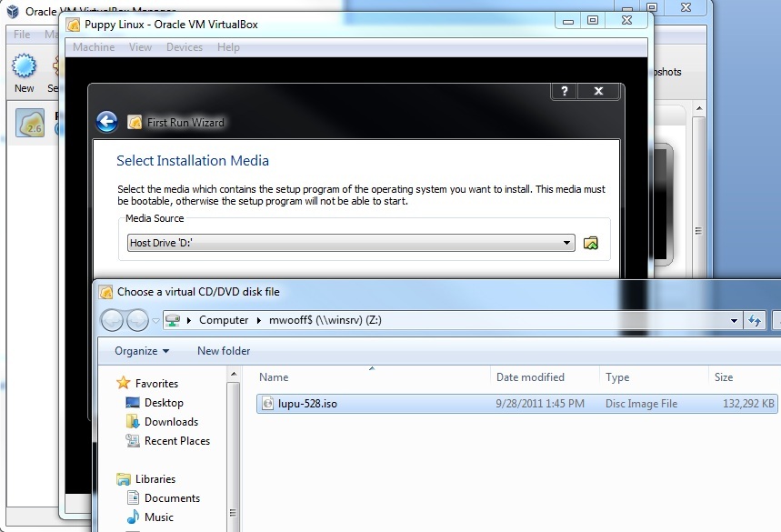Click the New folder button

point(224,351)
